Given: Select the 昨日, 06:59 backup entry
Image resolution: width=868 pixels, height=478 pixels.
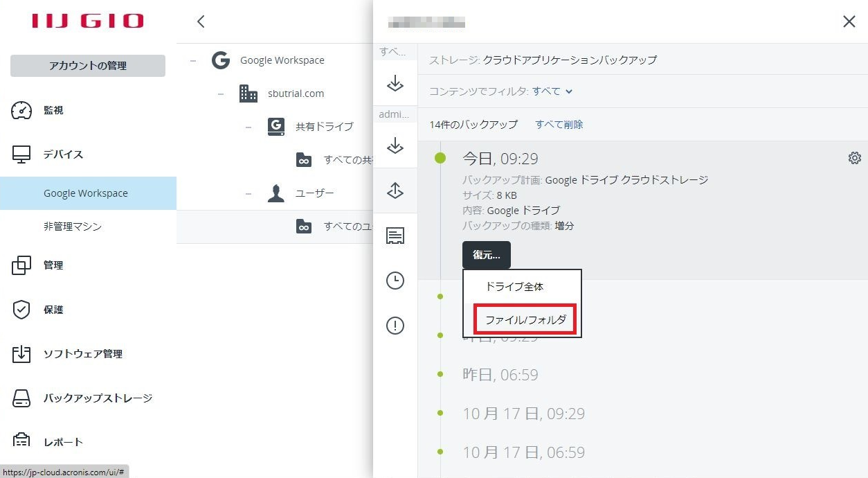Looking at the screenshot, I should coord(500,375).
